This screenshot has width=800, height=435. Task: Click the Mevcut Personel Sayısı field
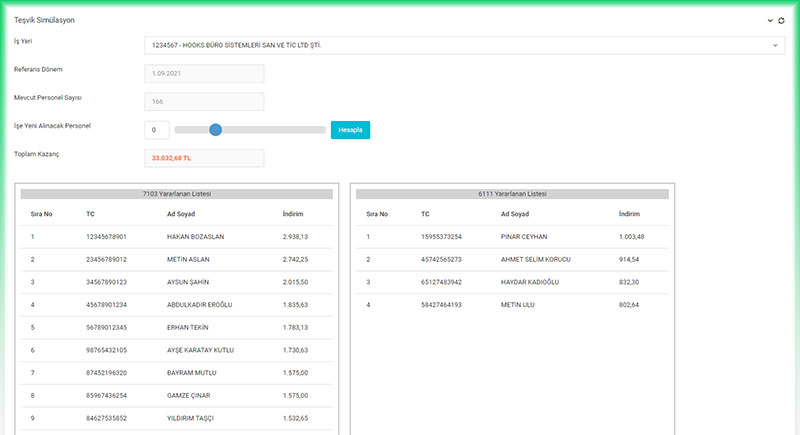coord(204,102)
